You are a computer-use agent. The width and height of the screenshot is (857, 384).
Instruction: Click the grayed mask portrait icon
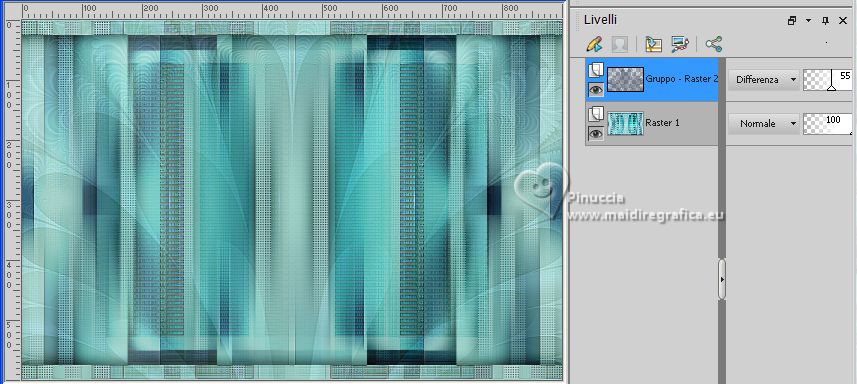tap(620, 44)
